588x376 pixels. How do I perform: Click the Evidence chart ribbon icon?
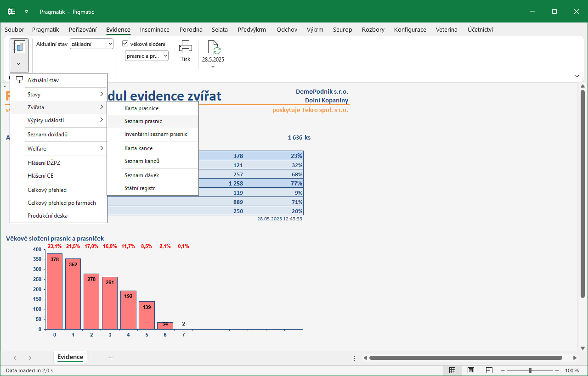tap(19, 47)
